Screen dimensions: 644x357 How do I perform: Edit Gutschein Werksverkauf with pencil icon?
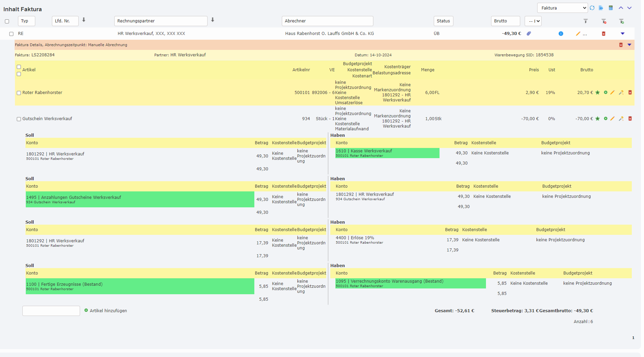612,118
